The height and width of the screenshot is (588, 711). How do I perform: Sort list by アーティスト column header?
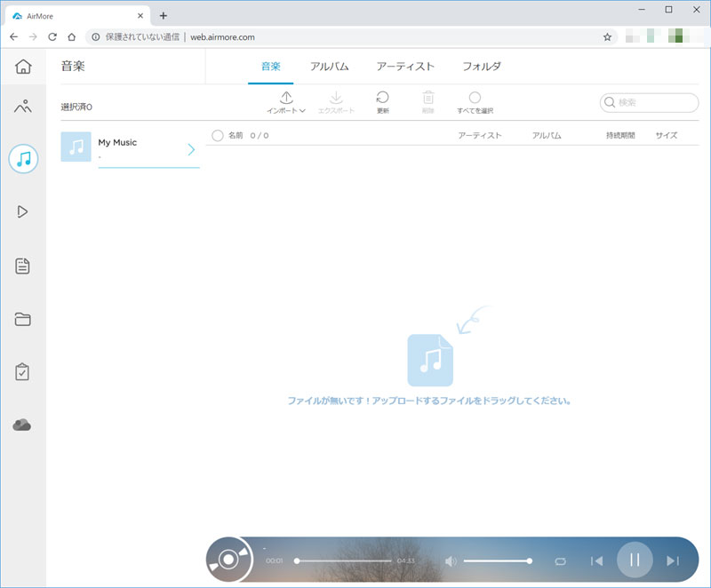coord(480,136)
